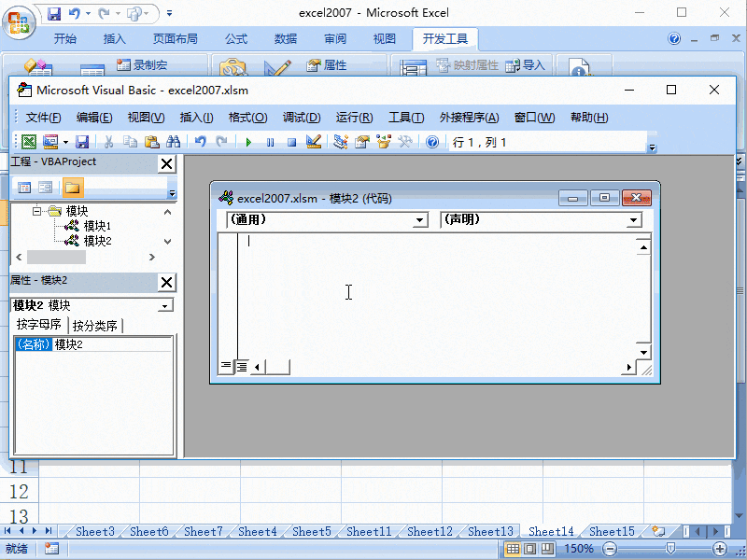Click the Paste icon in VBA toolbar
The width and height of the screenshot is (747, 560).
pyautogui.click(x=152, y=141)
